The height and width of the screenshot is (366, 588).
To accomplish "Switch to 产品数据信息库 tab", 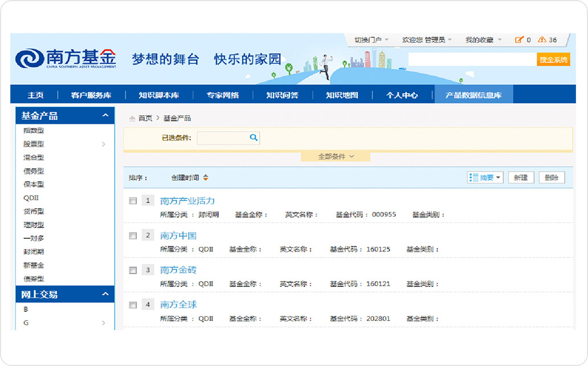I will [473, 95].
